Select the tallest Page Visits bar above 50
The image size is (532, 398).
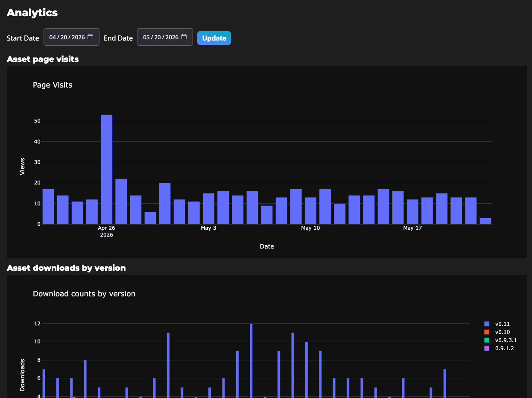(106, 169)
